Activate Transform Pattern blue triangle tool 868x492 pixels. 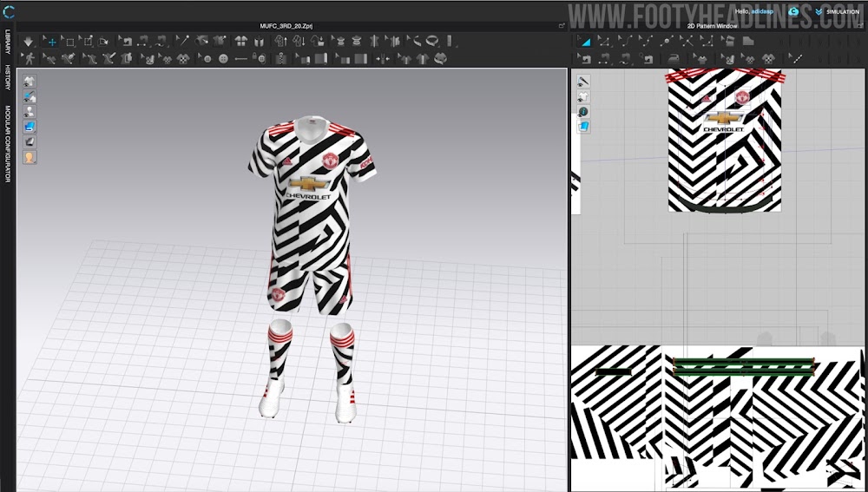click(x=586, y=42)
